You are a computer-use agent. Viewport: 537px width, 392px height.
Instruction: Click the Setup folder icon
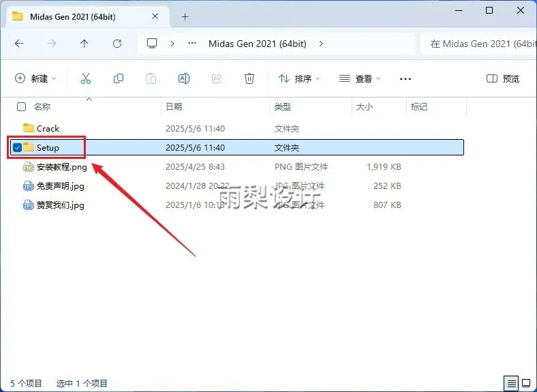[x=29, y=147]
